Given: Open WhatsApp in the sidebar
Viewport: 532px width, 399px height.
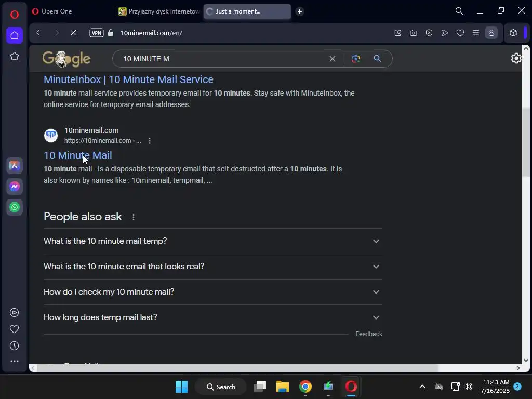Looking at the screenshot, I should coord(14,207).
